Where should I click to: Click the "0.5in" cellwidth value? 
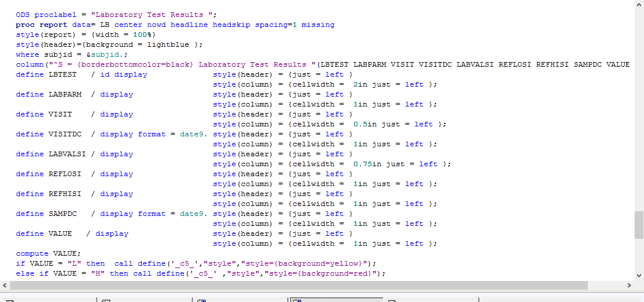(x=364, y=124)
